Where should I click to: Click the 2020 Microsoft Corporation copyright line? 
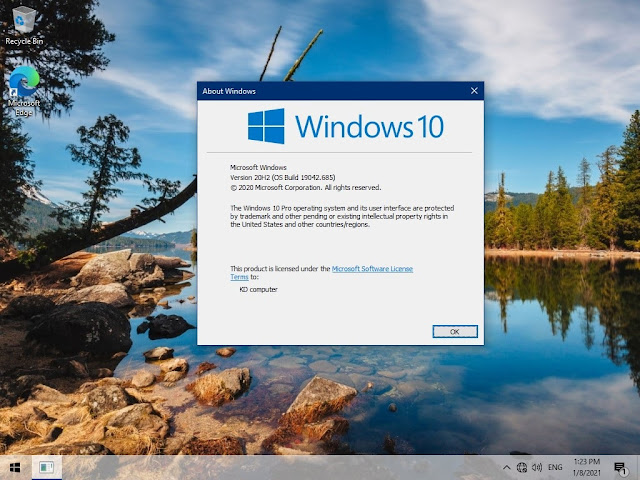[305, 188]
